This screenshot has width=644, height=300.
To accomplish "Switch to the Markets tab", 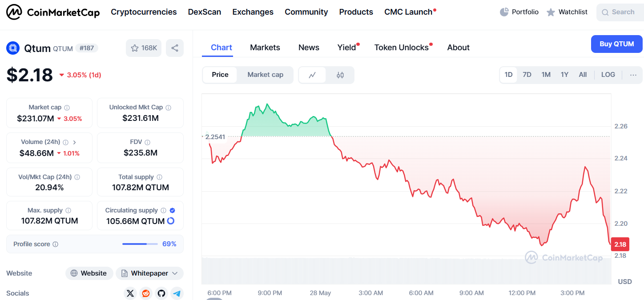I will point(265,48).
